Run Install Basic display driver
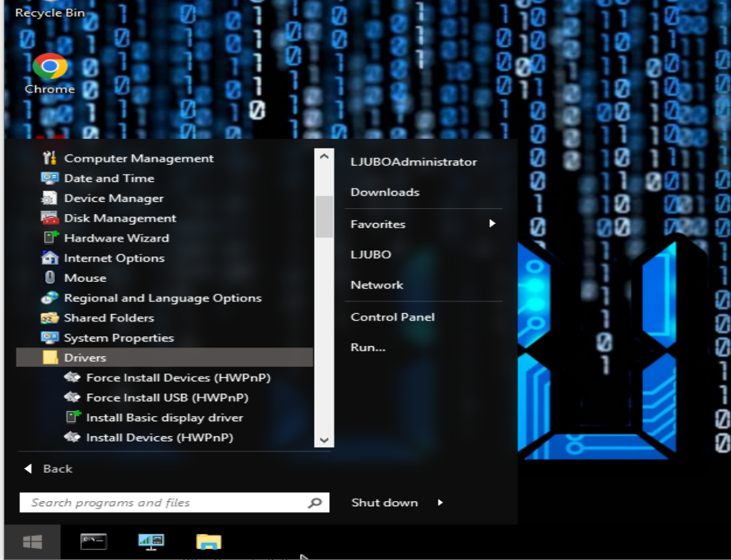731x560 pixels. pos(165,418)
